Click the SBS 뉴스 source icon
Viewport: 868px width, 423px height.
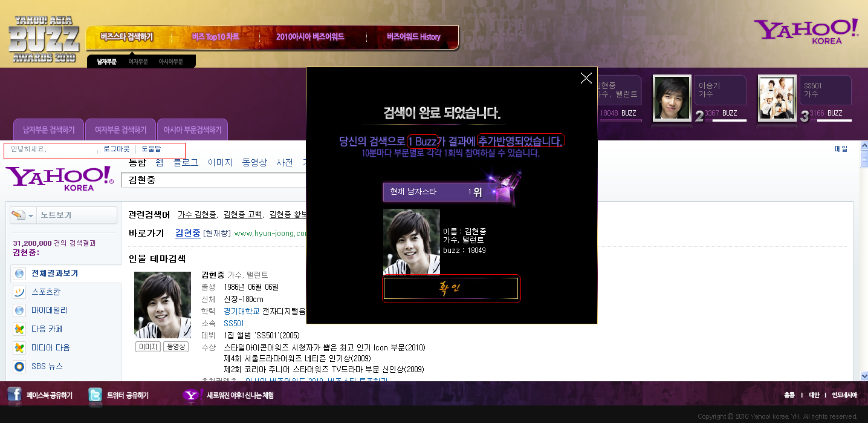coord(19,367)
